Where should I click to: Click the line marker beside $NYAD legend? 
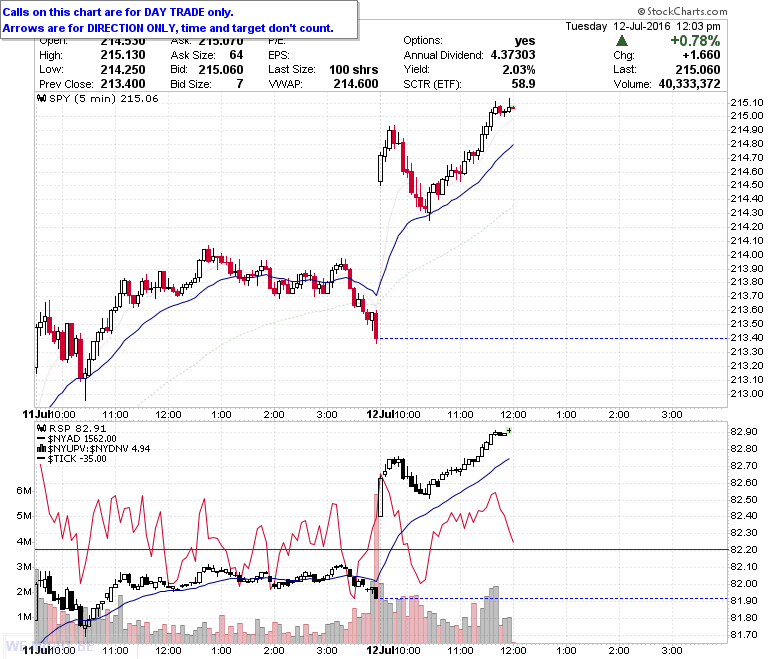point(42,439)
